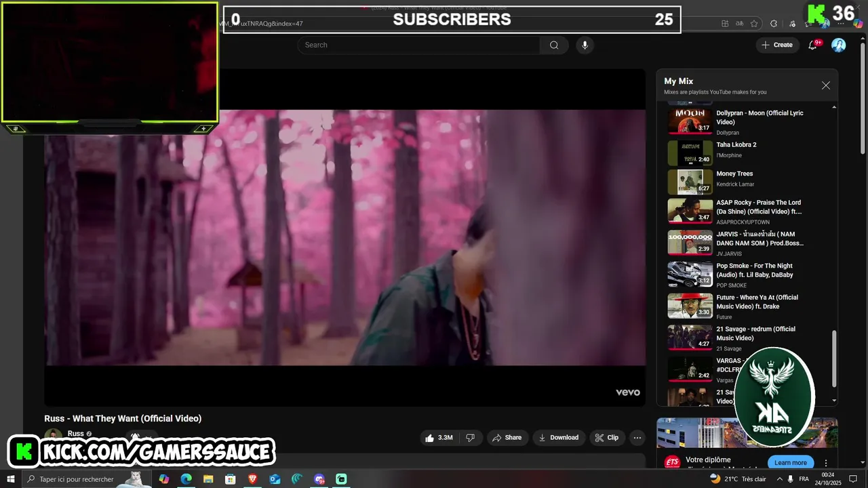This screenshot has height=488, width=868.
Task: Show hidden system tray icons chevron
Action: pos(780,479)
